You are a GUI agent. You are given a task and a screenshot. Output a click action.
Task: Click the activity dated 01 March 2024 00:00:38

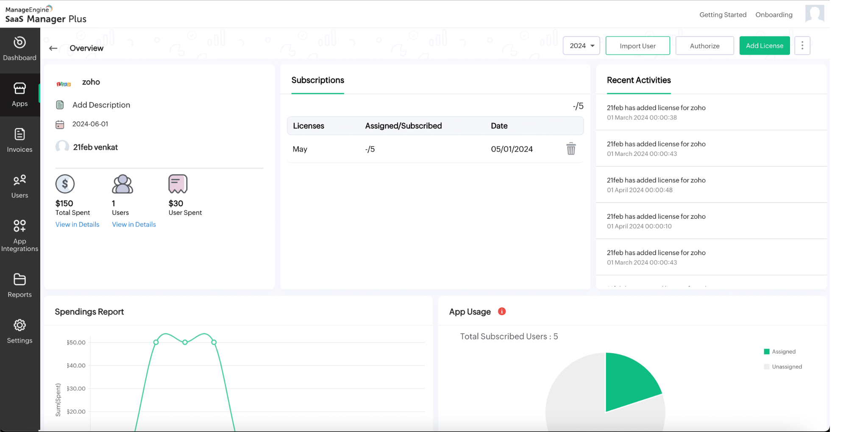coord(711,112)
